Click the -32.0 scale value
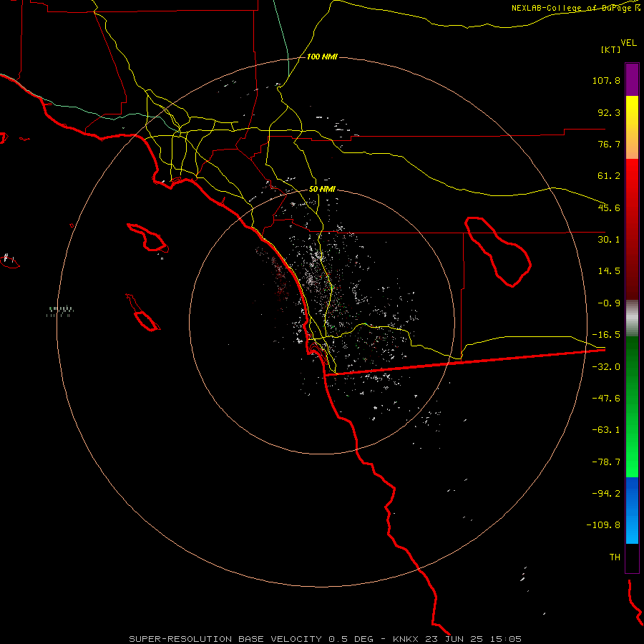This screenshot has height=644, width=644. click(x=606, y=367)
